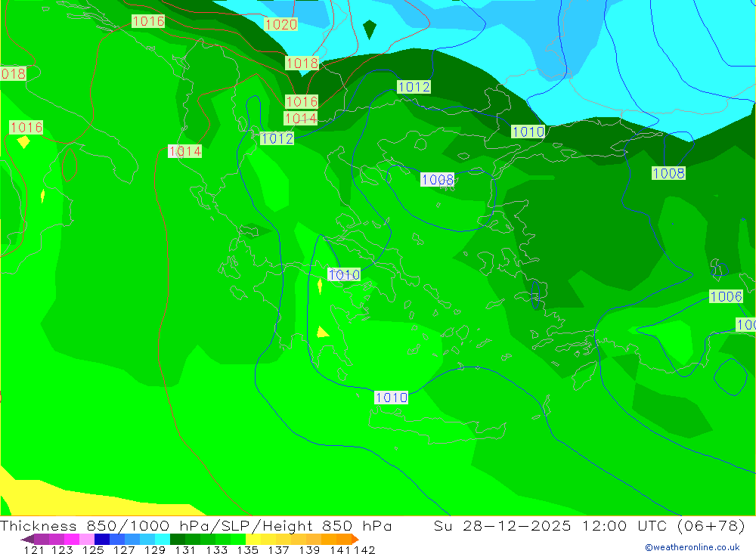Click the yellow diamond patch near left 1016

click(23, 142)
